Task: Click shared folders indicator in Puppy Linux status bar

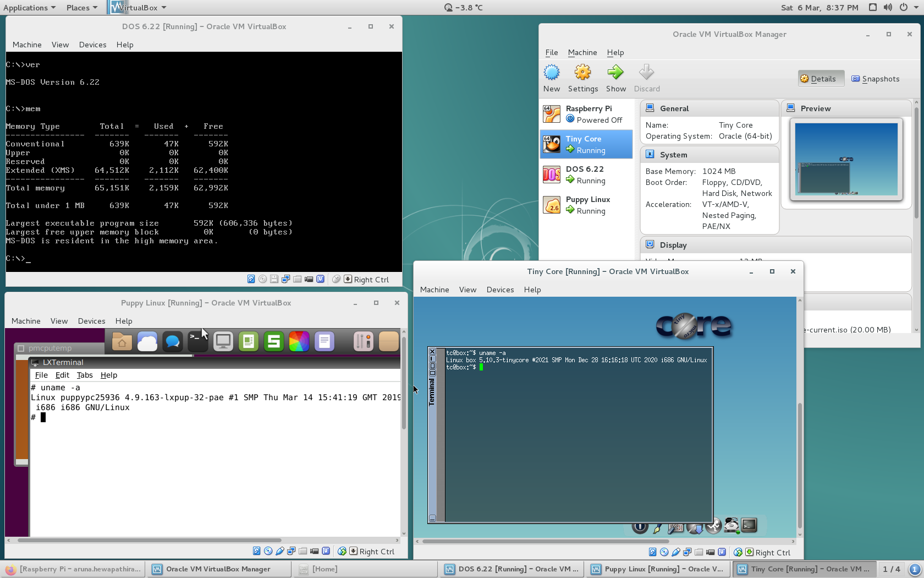Action: [x=302, y=551]
